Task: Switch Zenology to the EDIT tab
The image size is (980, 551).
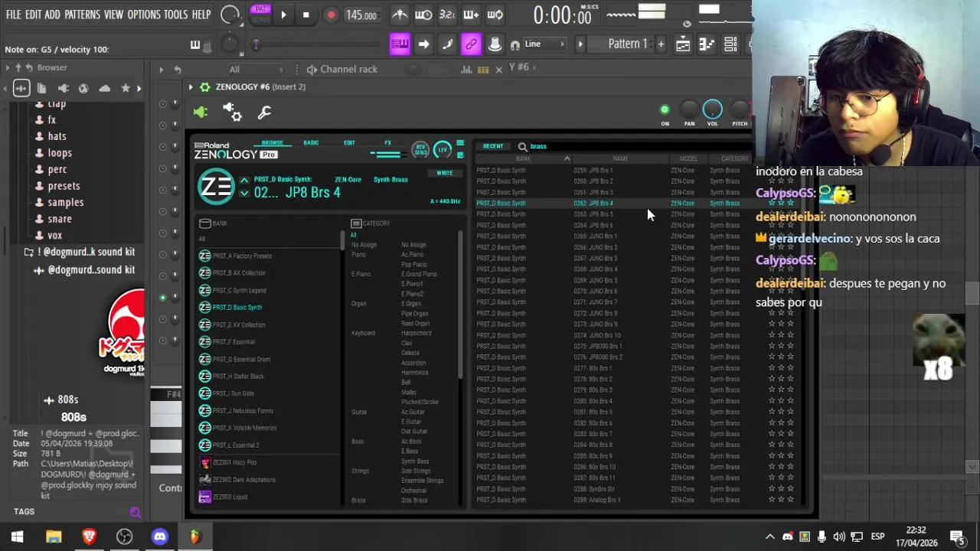Action: (x=349, y=142)
